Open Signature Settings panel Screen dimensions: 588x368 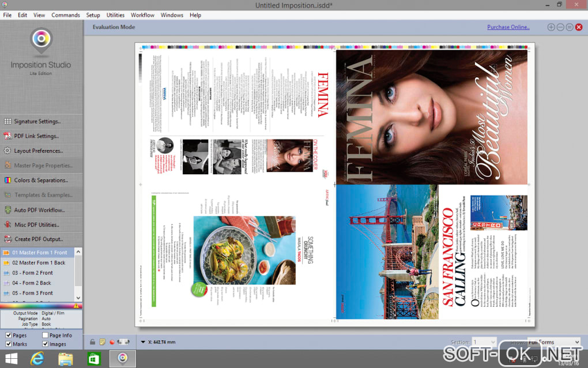[42, 121]
